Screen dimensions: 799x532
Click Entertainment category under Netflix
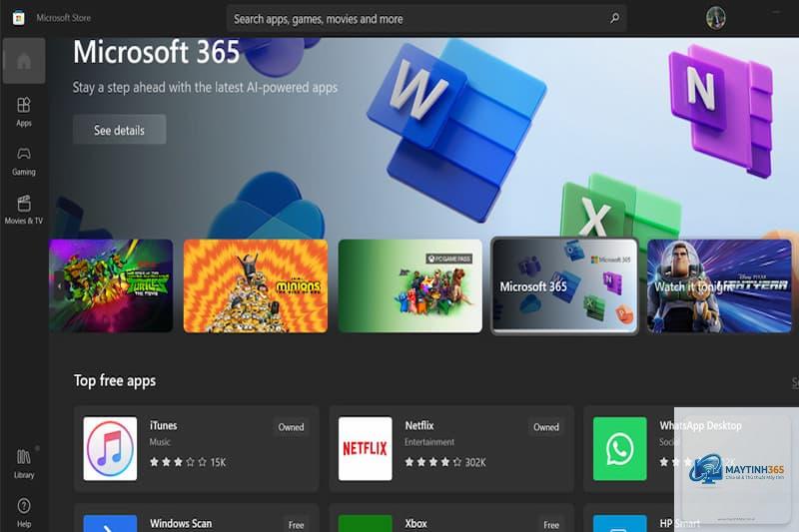[x=429, y=442]
